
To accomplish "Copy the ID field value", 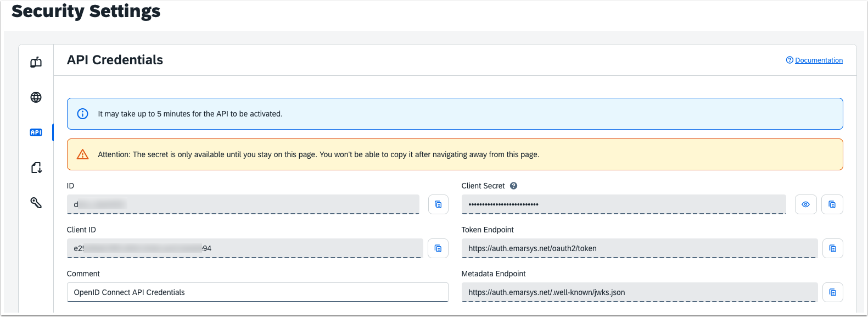I will (x=438, y=204).
